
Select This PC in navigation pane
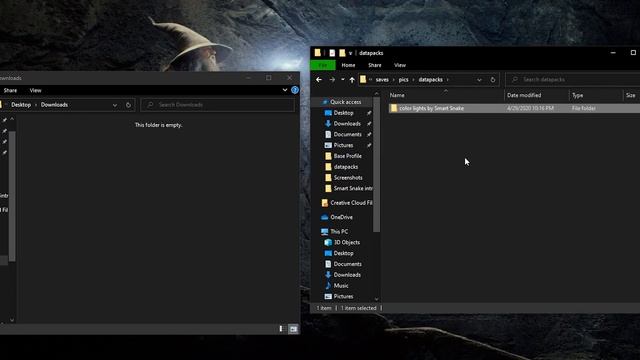point(339,231)
